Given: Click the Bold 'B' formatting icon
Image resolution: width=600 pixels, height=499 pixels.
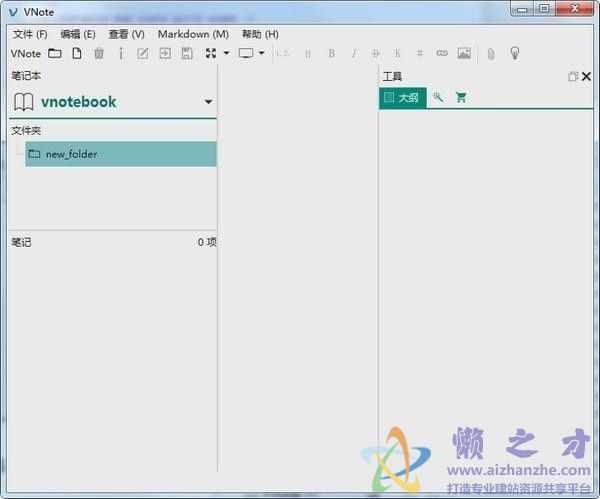Looking at the screenshot, I should [x=331, y=53].
